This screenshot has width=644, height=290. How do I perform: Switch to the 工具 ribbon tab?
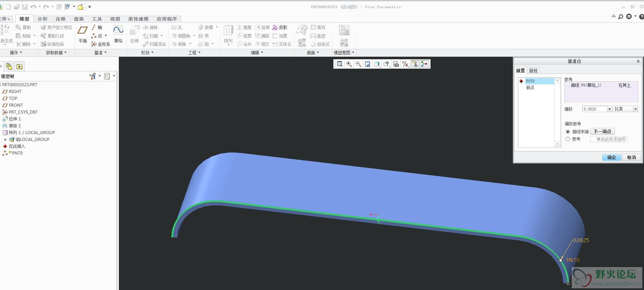[x=97, y=19]
